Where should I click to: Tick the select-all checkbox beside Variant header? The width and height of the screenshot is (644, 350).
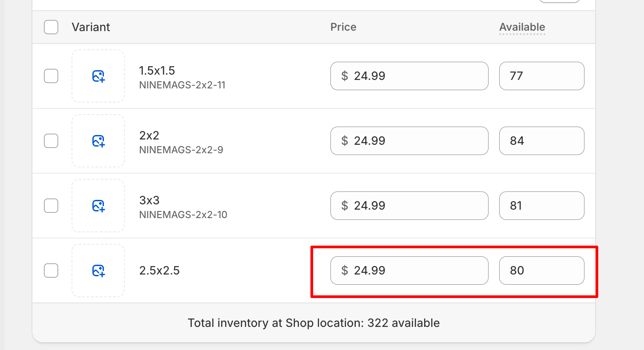click(x=51, y=27)
